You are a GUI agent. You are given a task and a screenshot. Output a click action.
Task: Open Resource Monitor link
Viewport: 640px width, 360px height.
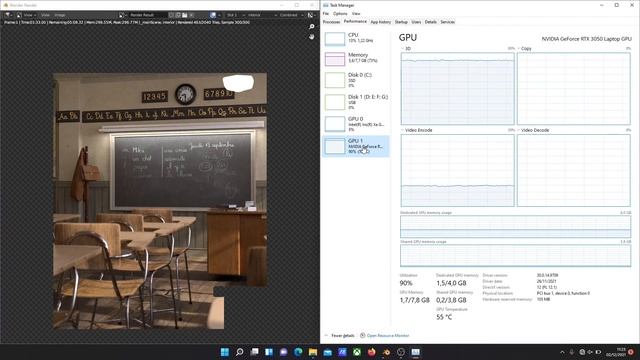tap(384, 336)
